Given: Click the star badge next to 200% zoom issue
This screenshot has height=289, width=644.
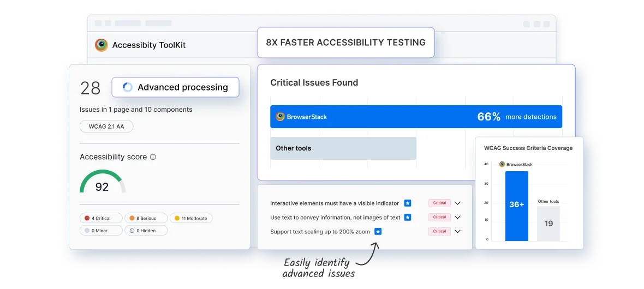Looking at the screenshot, I should (378, 232).
